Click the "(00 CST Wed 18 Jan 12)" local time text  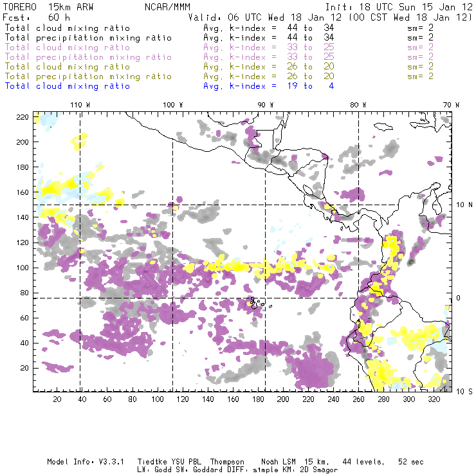pyautogui.click(x=410, y=17)
